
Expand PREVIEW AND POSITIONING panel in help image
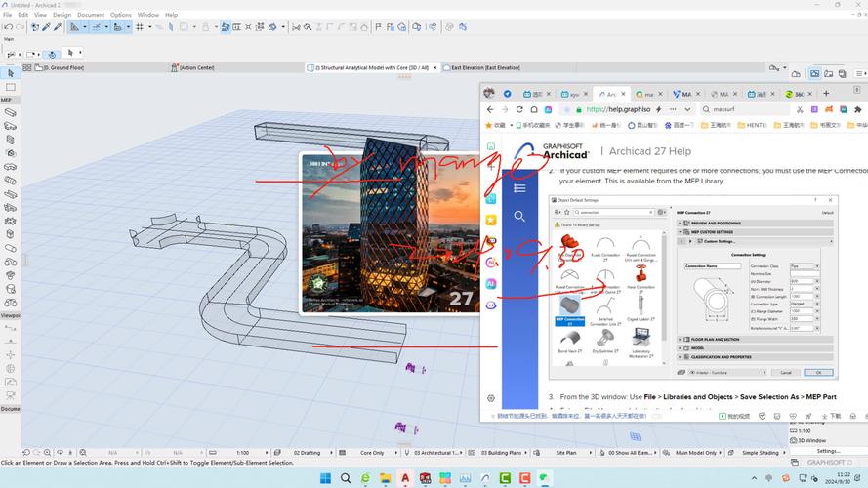[755, 223]
